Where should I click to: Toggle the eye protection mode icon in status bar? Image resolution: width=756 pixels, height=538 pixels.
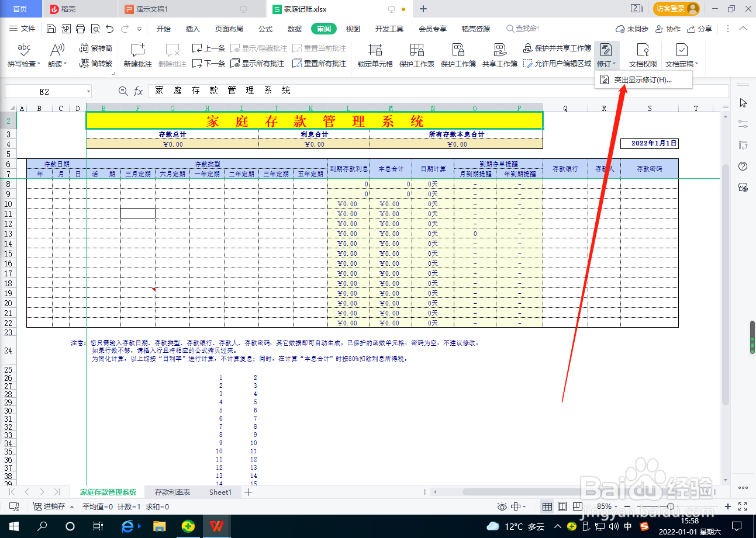(x=502, y=506)
